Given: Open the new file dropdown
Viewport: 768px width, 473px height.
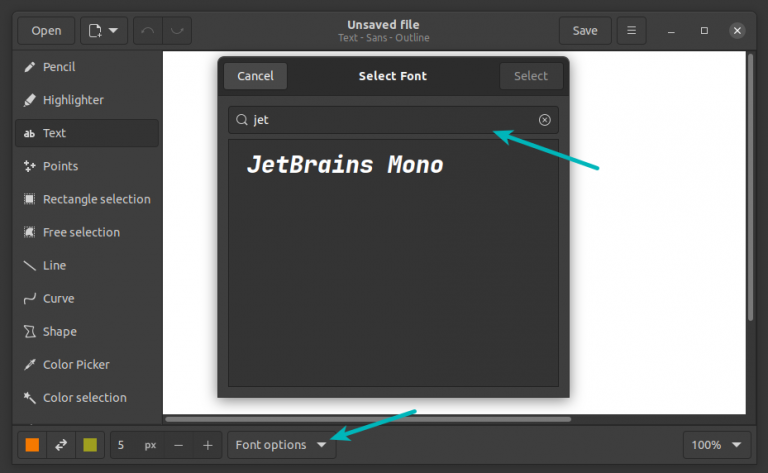Looking at the screenshot, I should pos(103,31).
